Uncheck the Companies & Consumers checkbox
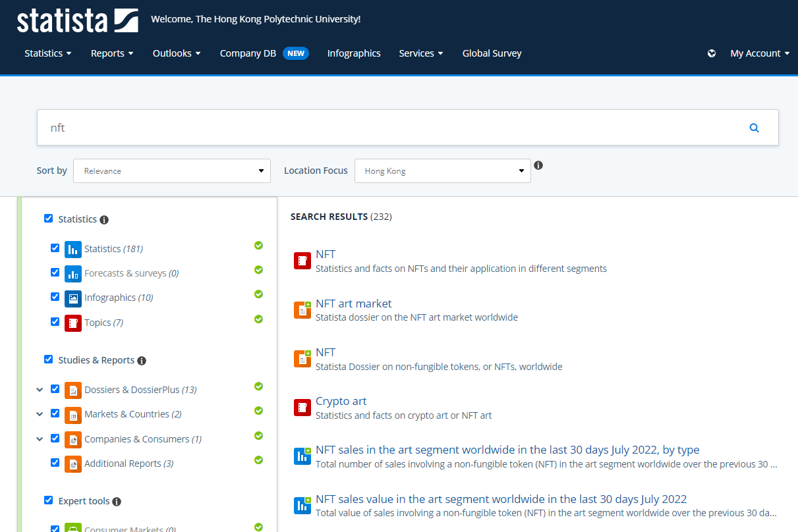 55,439
